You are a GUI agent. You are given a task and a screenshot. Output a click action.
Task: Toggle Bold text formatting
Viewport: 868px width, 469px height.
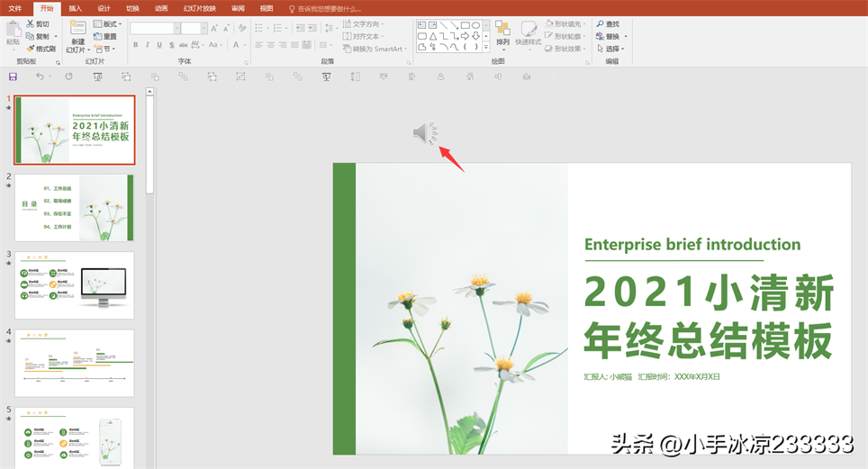click(134, 44)
